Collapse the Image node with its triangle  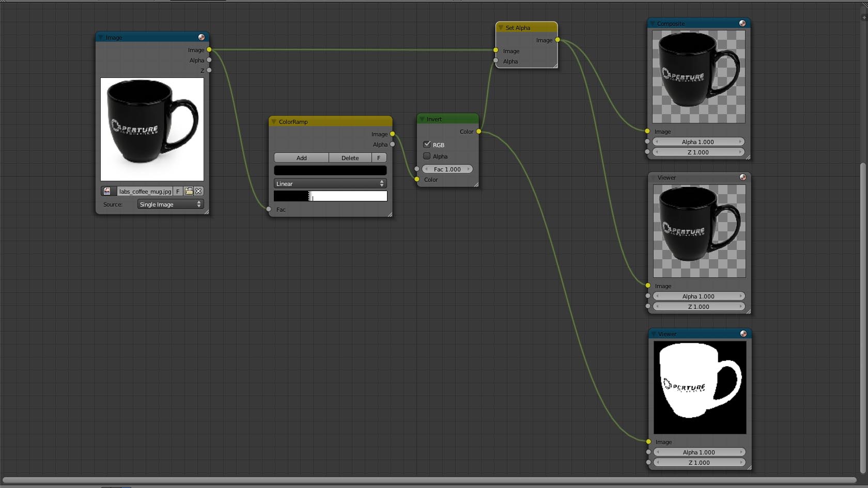tap(101, 38)
